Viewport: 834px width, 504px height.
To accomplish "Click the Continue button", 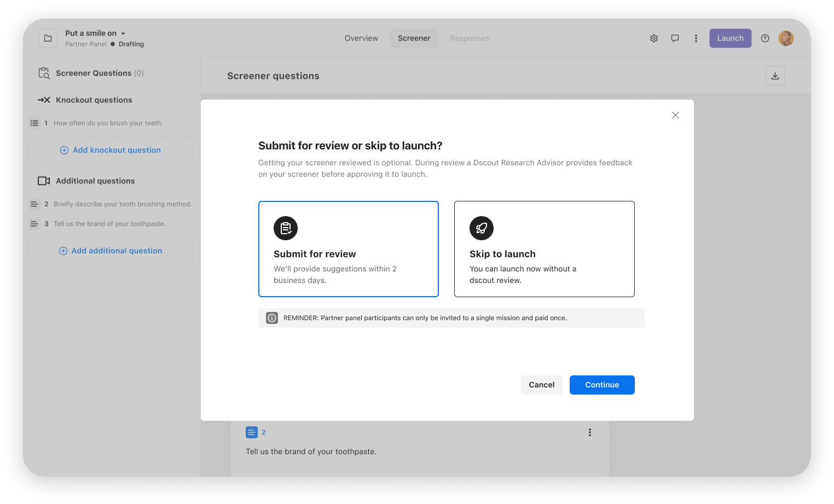I will [x=601, y=385].
